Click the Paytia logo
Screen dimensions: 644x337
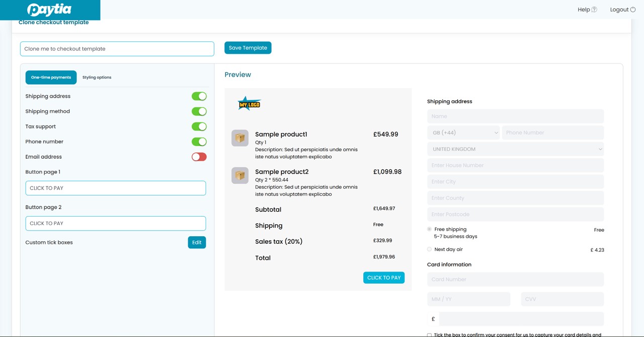[x=49, y=10]
